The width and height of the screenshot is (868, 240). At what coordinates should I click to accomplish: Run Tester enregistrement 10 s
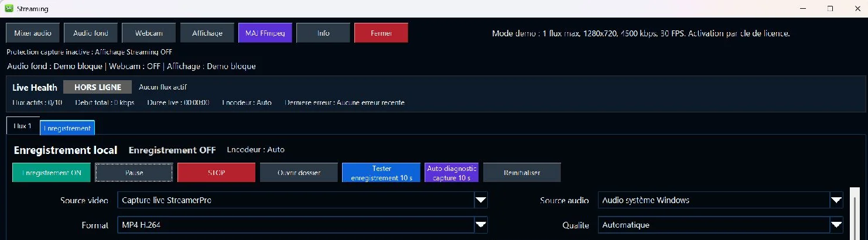[x=381, y=173]
